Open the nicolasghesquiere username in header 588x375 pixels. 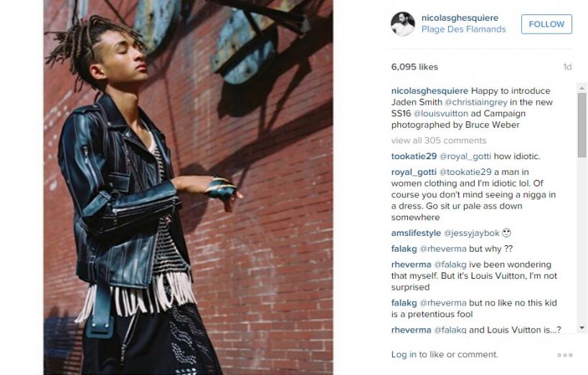point(460,18)
